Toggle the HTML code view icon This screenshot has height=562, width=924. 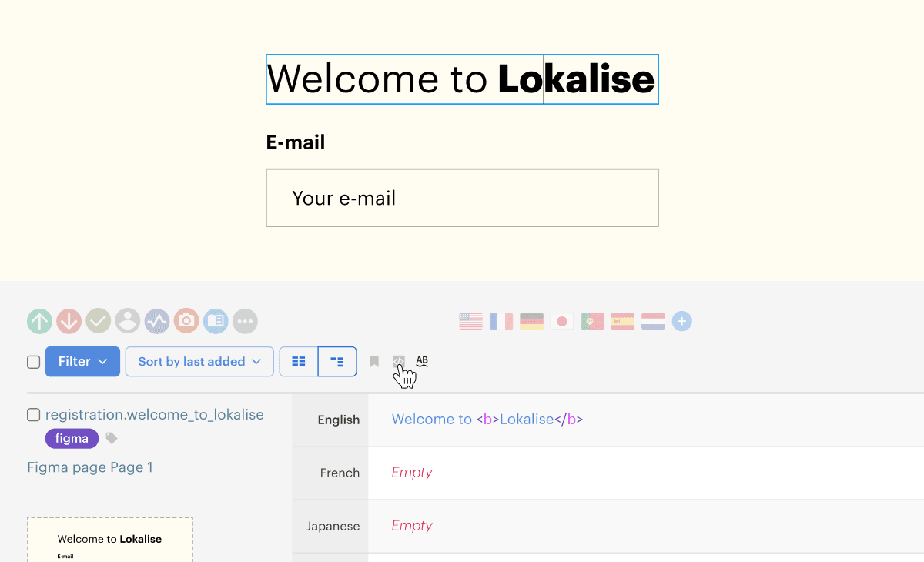[x=398, y=361]
